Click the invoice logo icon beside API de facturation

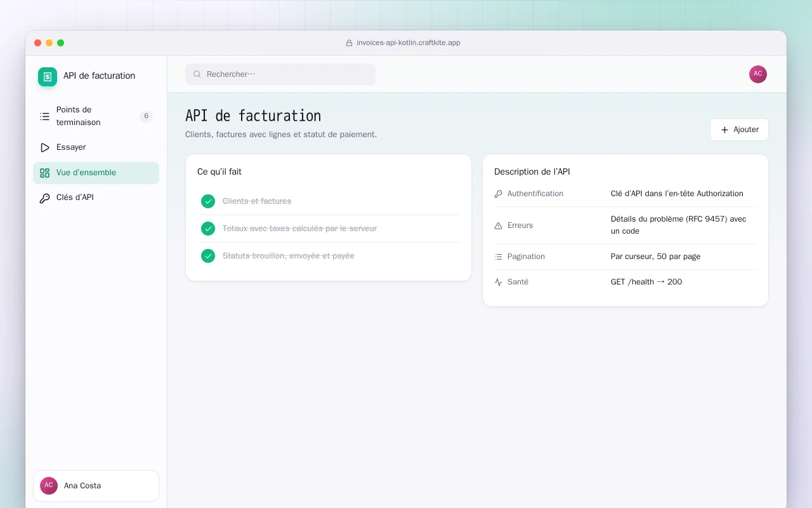48,77
